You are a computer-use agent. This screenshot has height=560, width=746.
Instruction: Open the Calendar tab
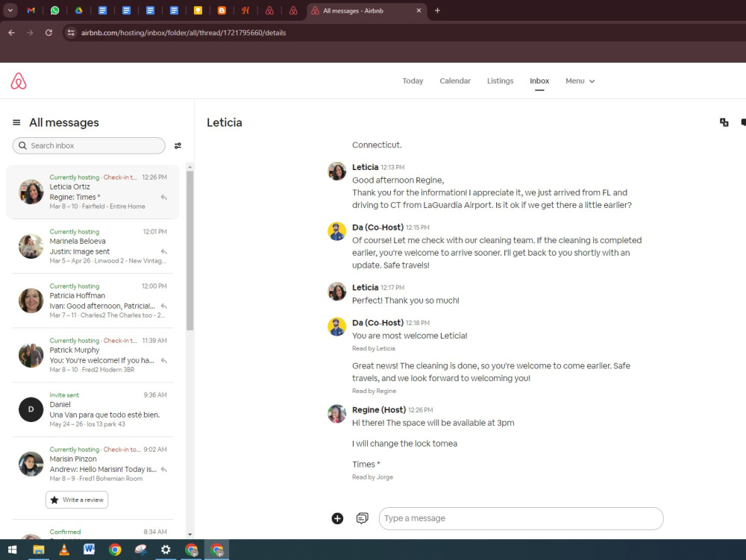point(455,81)
